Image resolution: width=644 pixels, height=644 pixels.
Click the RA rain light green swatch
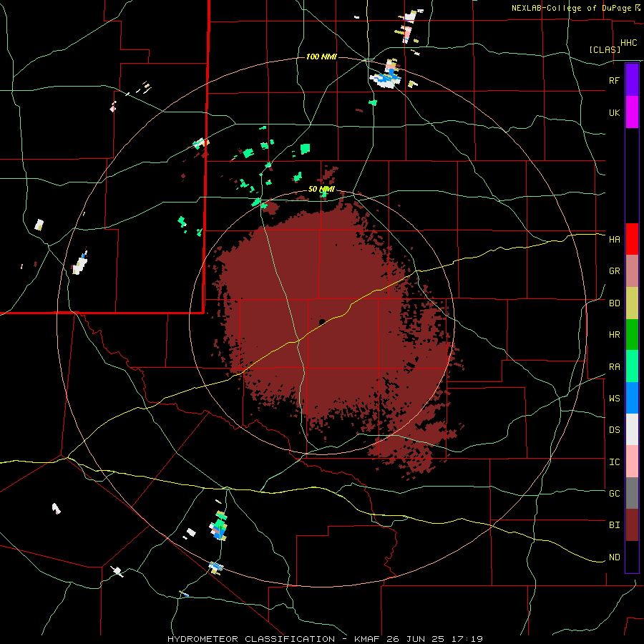tap(632, 366)
